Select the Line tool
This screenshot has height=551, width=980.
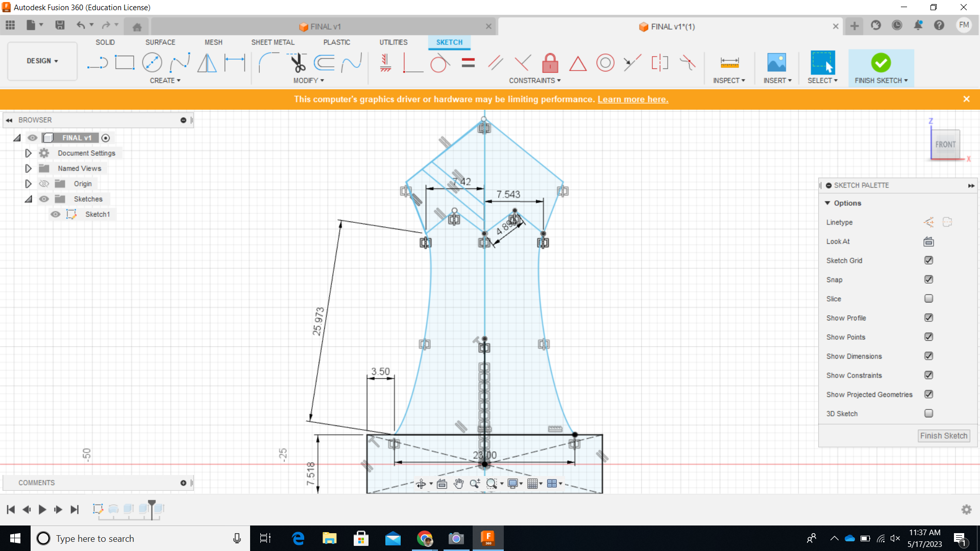click(97, 62)
